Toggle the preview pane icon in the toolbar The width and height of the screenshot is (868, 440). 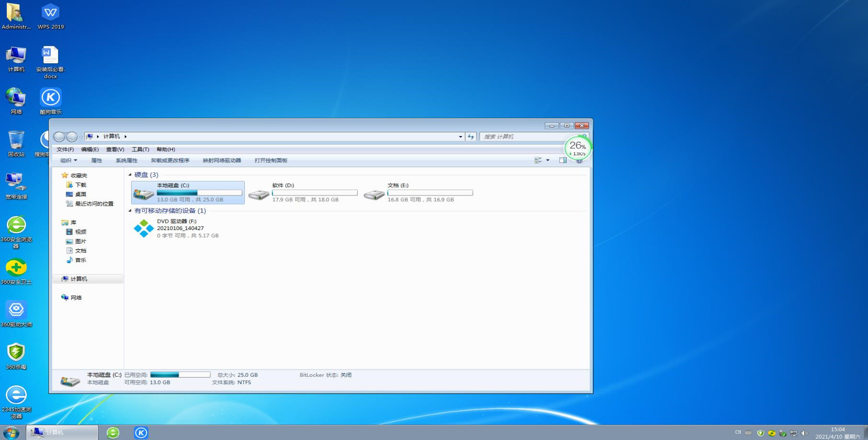coord(563,160)
